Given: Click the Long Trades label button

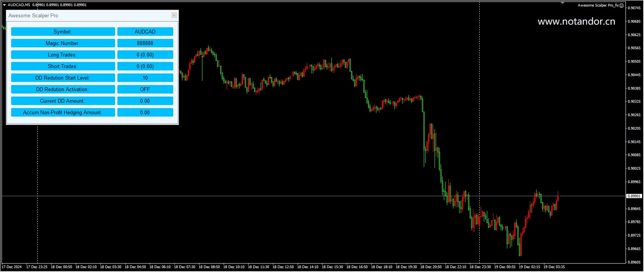Looking at the screenshot, I should point(63,55).
